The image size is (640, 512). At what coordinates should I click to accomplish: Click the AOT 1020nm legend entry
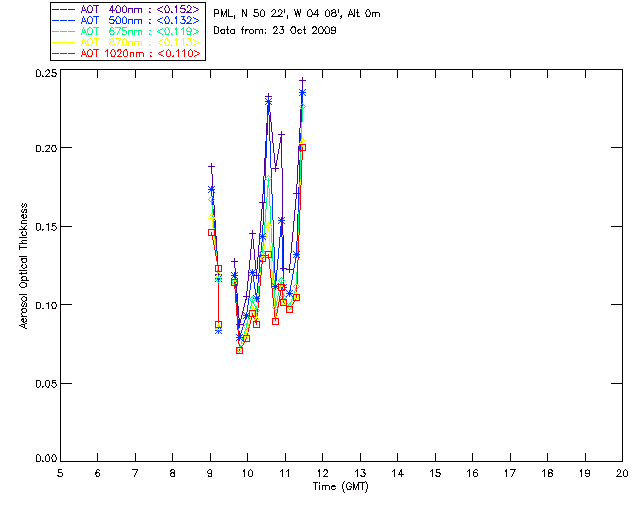pyautogui.click(x=127, y=53)
